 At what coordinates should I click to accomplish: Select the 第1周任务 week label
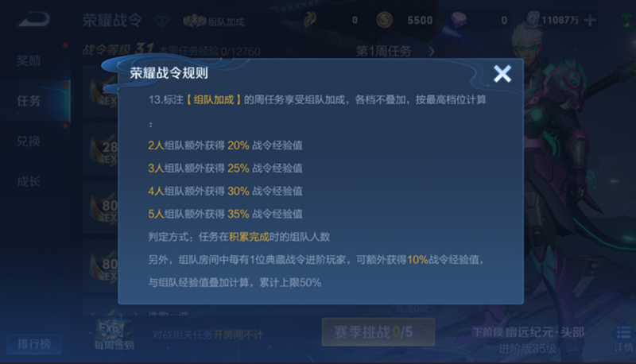pos(383,52)
